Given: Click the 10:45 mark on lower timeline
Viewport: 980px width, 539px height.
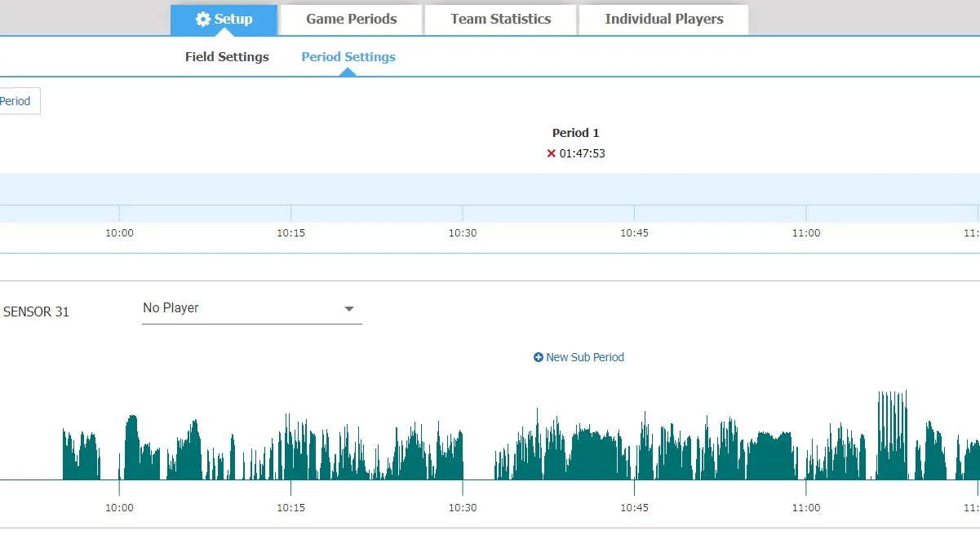Looking at the screenshot, I should coord(634,507).
